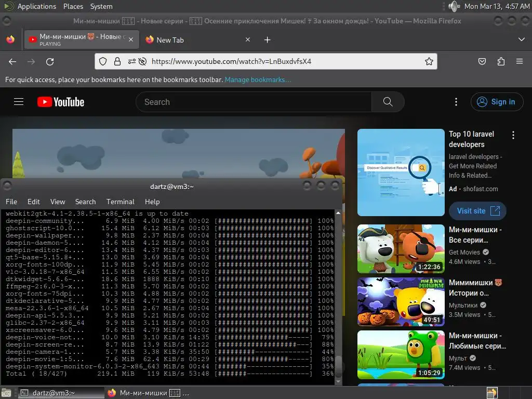532x399 pixels.
Task: Click the YouTube search magnifier button
Action: coord(388,102)
